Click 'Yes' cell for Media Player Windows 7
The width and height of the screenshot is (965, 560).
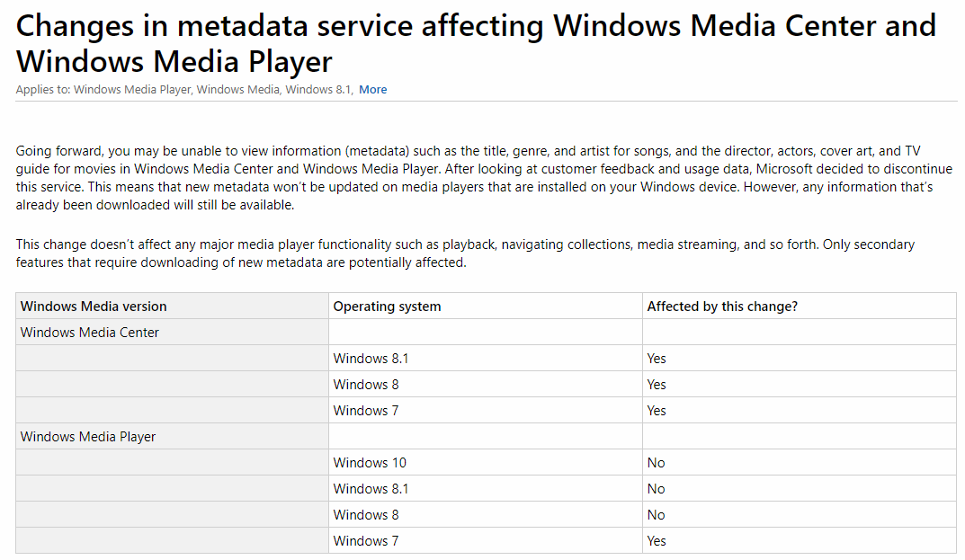click(x=657, y=541)
